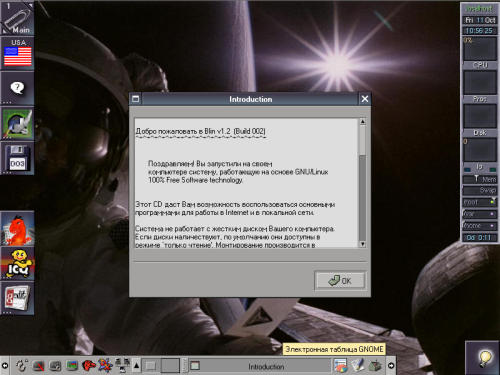Open the help question bubble icon
Image resolution: width=500 pixels, height=375 pixels.
(x=17, y=88)
